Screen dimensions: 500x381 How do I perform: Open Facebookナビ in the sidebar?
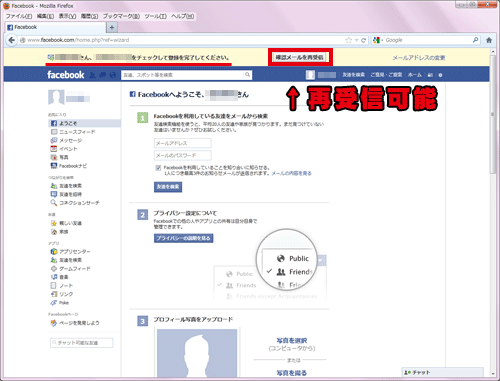coord(68,166)
